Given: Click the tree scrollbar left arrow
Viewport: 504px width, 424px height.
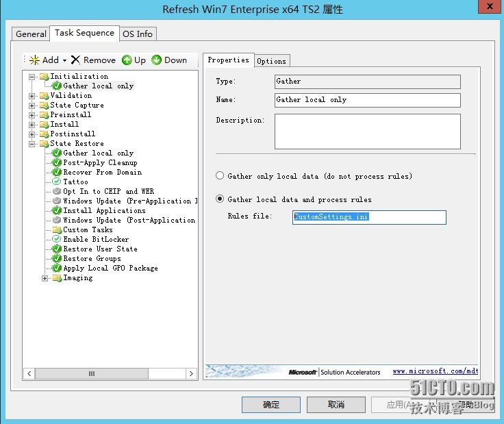Looking at the screenshot, I should pos(29,373).
